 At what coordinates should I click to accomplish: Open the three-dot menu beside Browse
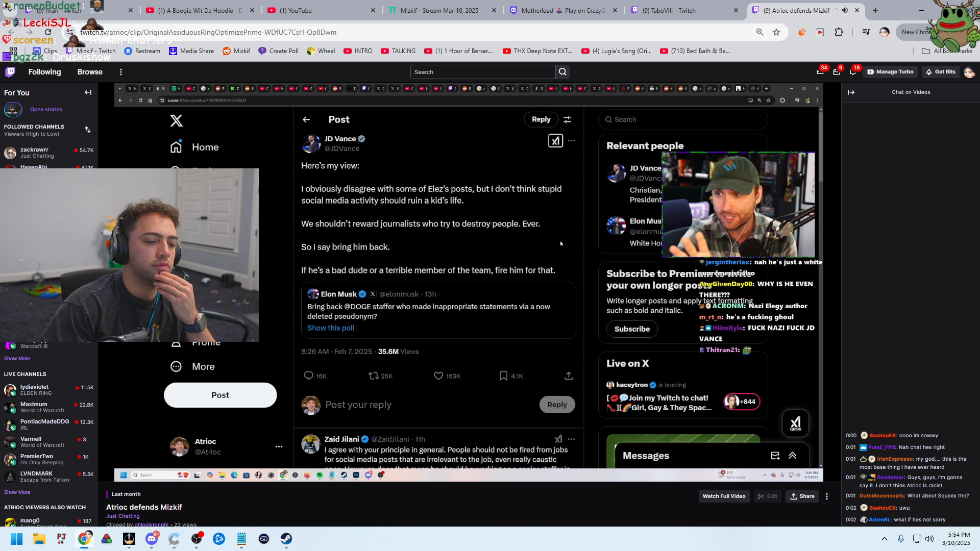coord(121,72)
